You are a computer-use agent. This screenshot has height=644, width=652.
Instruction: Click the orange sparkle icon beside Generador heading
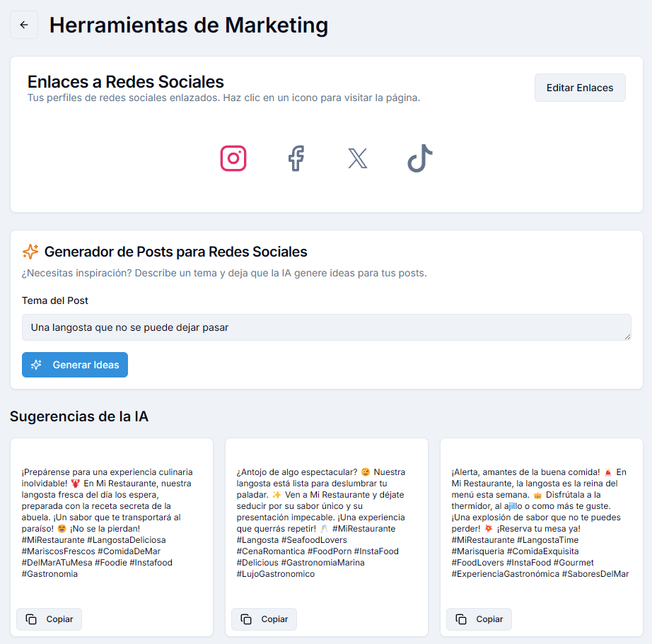[30, 252]
